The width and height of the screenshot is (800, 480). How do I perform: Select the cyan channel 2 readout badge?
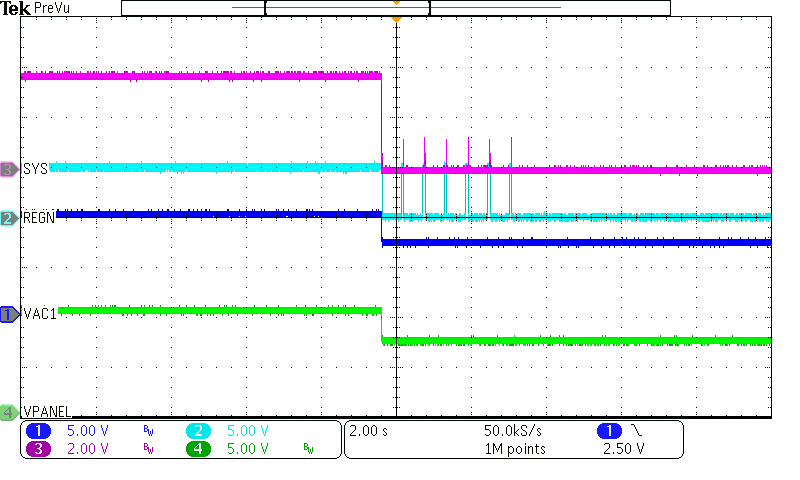[x=199, y=430]
